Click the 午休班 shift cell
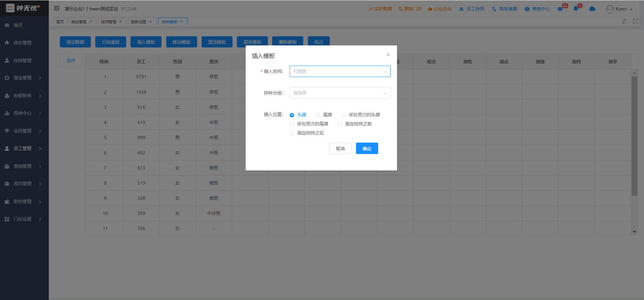Viewport: 644px width, 300px height. 214,213
